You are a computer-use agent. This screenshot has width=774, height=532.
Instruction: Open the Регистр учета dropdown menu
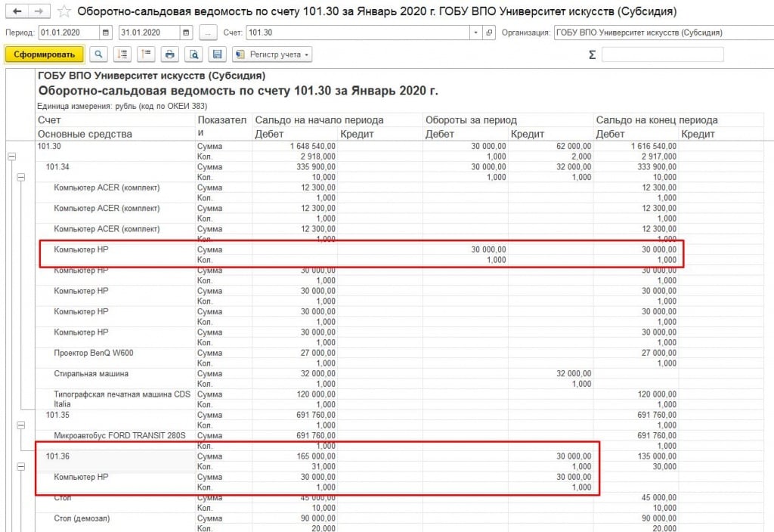click(x=272, y=54)
